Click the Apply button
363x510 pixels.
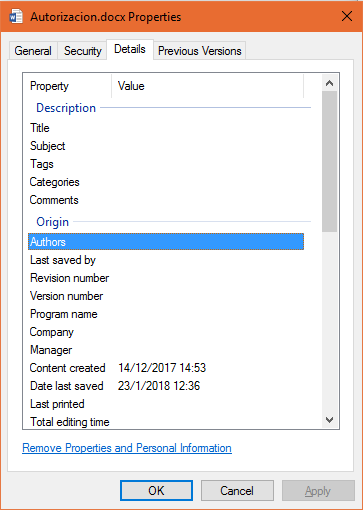click(318, 491)
